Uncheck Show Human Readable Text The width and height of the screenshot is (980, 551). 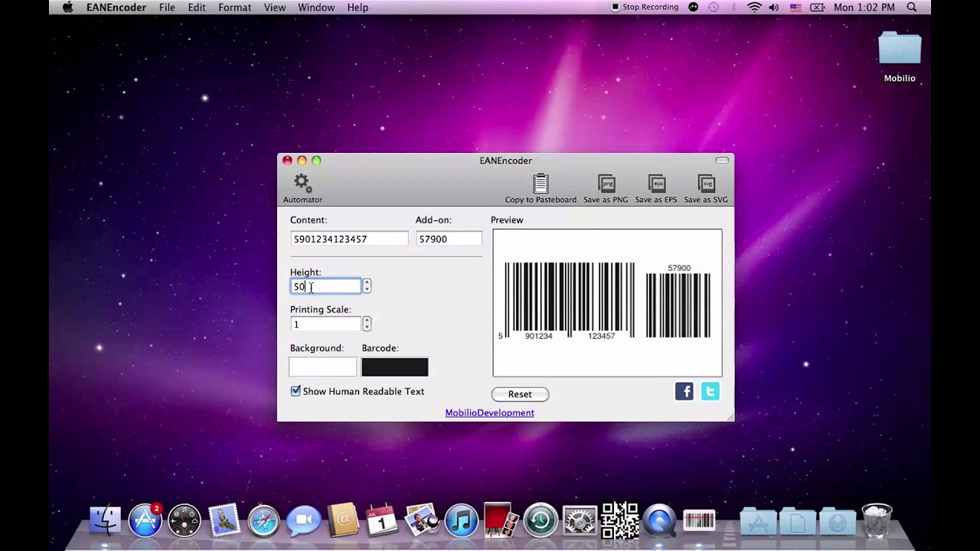(296, 391)
